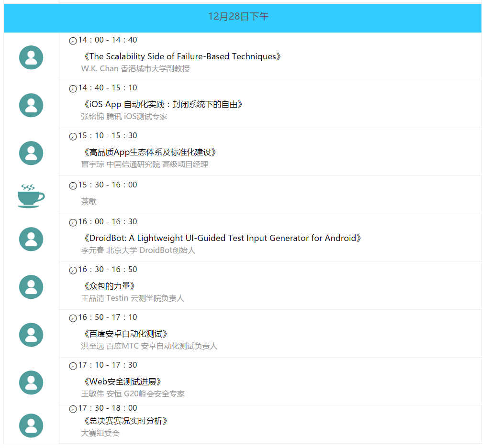This screenshot has height=448, width=491.
Task: Open the '总决赛赛况实时分析' title
Action: coord(125,421)
